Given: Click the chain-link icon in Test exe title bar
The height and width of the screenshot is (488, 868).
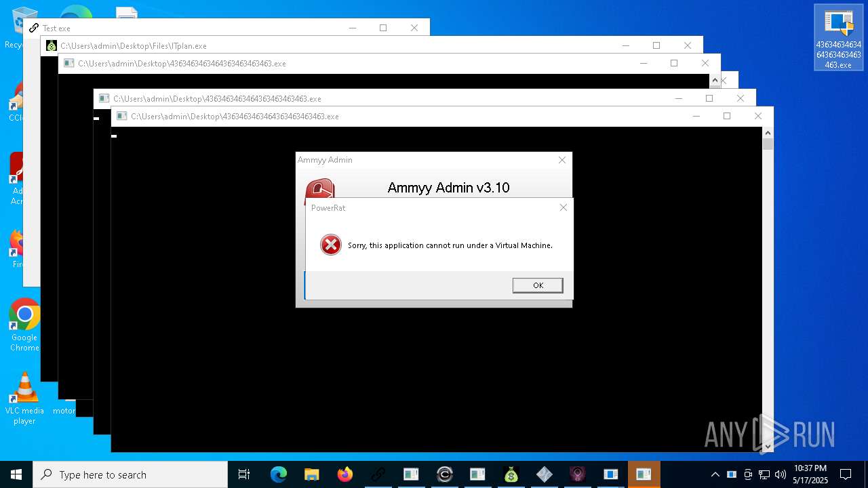Looking at the screenshot, I should (34, 28).
